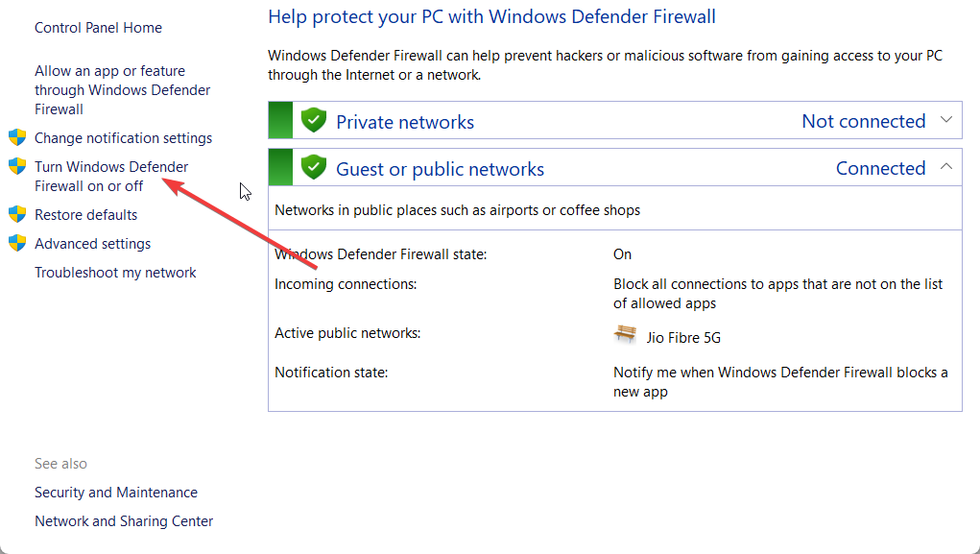The width and height of the screenshot is (980, 554).
Task: Open Security and Maintenance under See also
Action: 116,492
